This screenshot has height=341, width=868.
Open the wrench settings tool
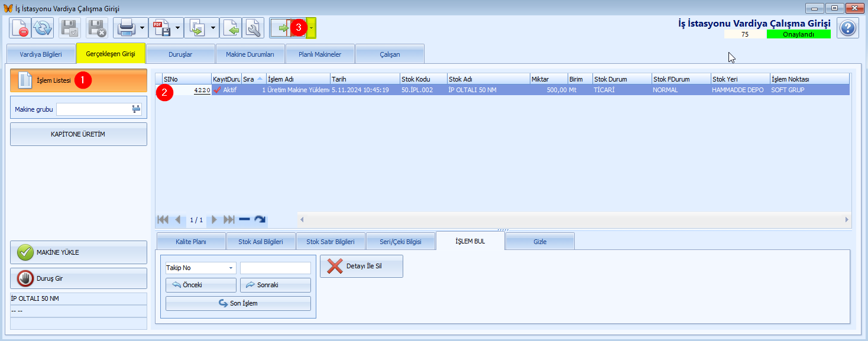pyautogui.click(x=254, y=28)
